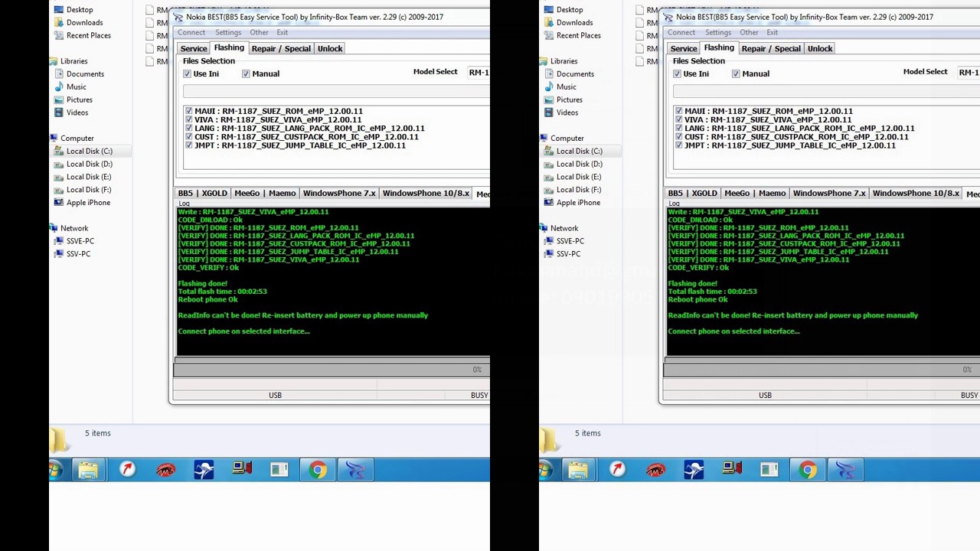
Task: Select the Infinity-Box swirl icon in right taskbar
Action: click(x=845, y=470)
